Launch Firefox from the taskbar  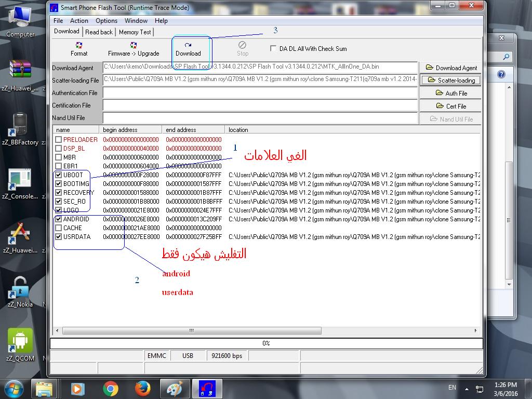(x=143, y=389)
